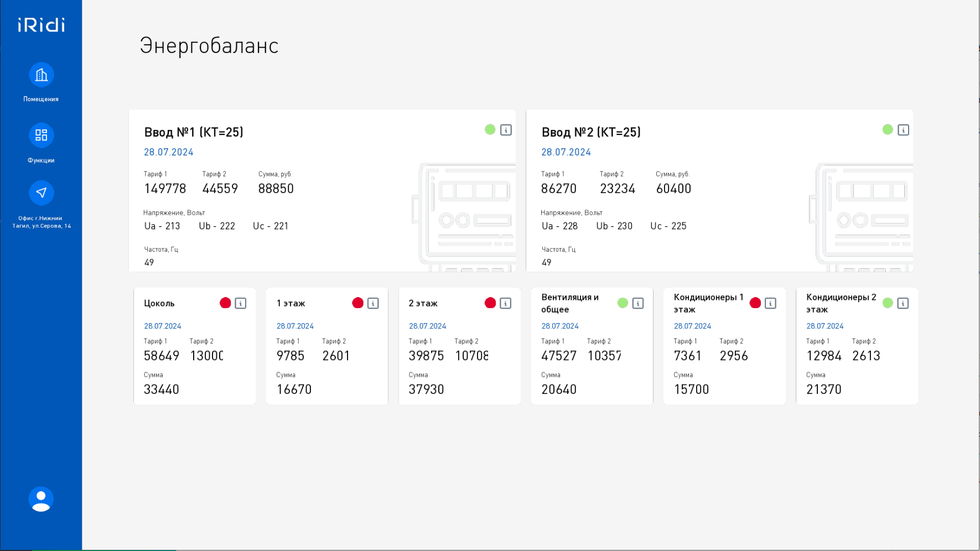Click green status dot on Кондиционеры 2 этаж
The image size is (980, 551).
888,303
